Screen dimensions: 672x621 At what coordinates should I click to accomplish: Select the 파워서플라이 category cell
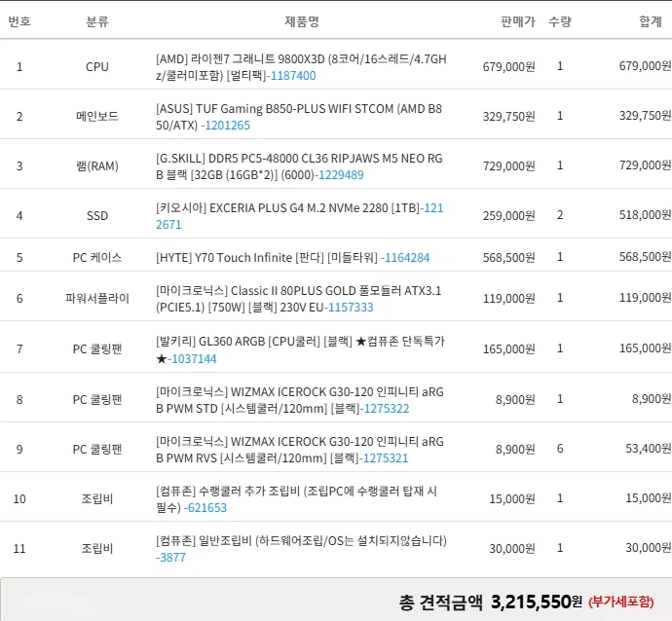pos(97,299)
